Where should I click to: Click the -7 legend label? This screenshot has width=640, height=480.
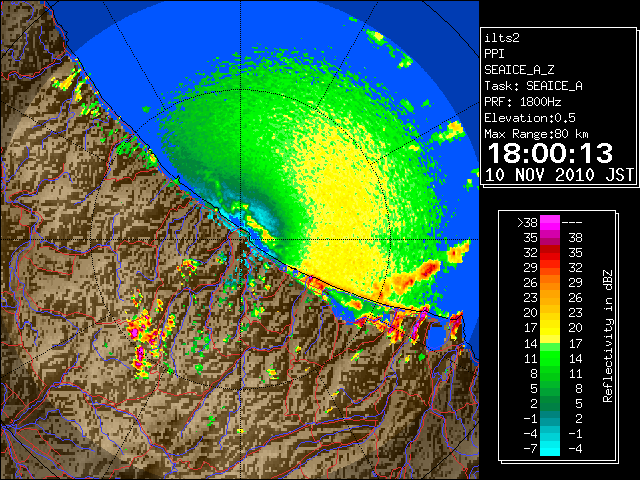tap(530, 449)
